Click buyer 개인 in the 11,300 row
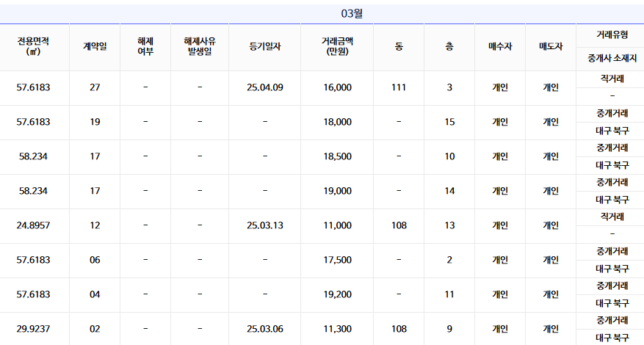Screen dimensions: 644x345 click(x=500, y=329)
